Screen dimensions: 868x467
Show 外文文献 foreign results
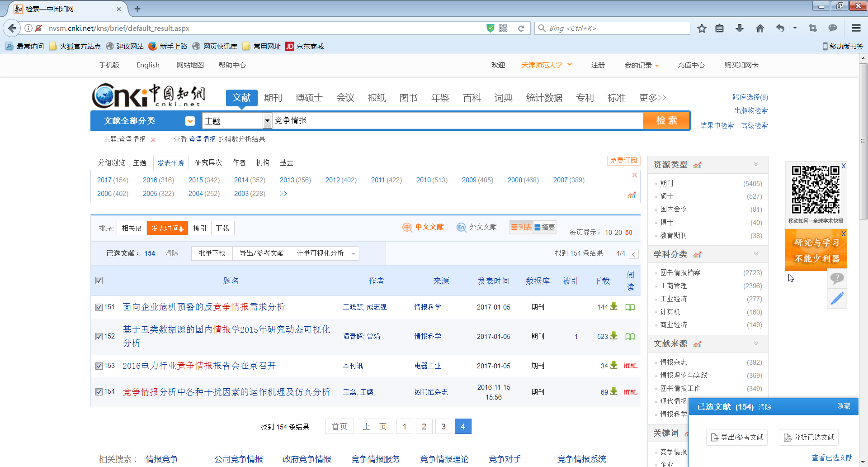[x=476, y=227]
